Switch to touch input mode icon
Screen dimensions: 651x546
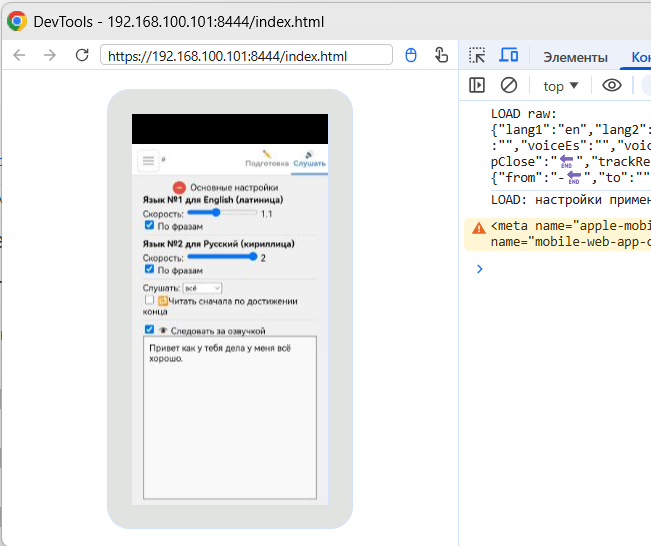[441, 56]
